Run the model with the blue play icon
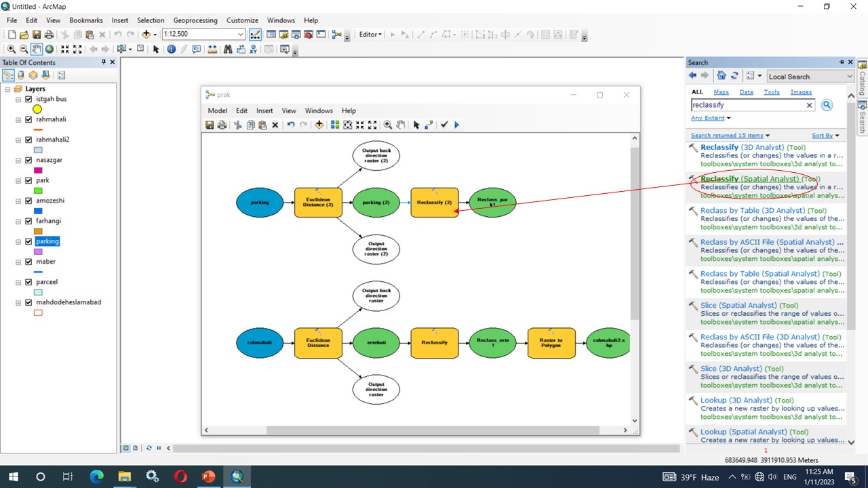The height and width of the screenshot is (488, 868). (456, 125)
